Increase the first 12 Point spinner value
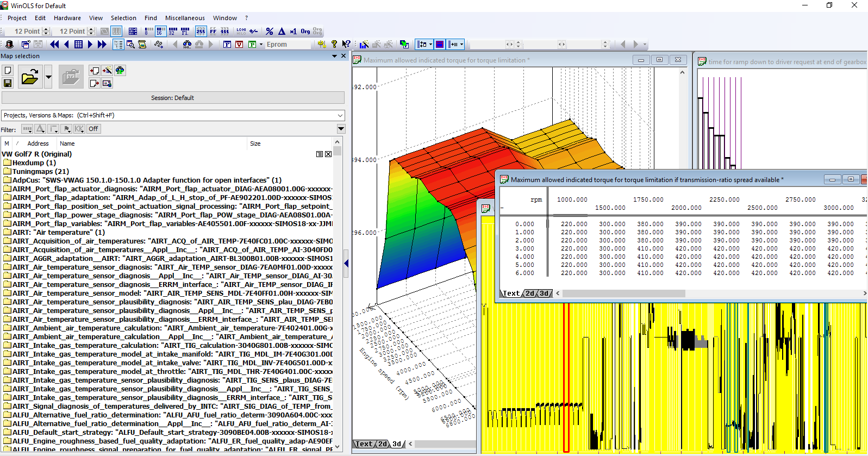This screenshot has height=456, width=868. click(x=46, y=29)
